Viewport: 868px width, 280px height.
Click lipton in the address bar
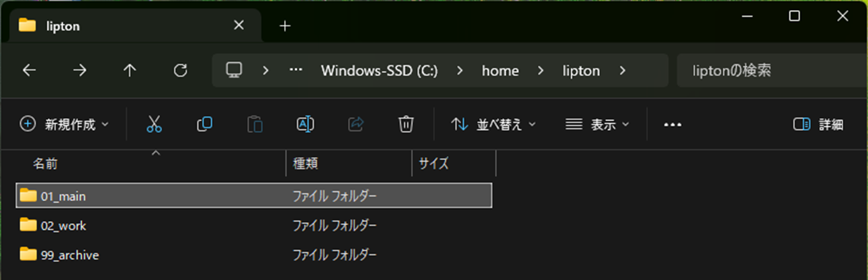tap(581, 71)
